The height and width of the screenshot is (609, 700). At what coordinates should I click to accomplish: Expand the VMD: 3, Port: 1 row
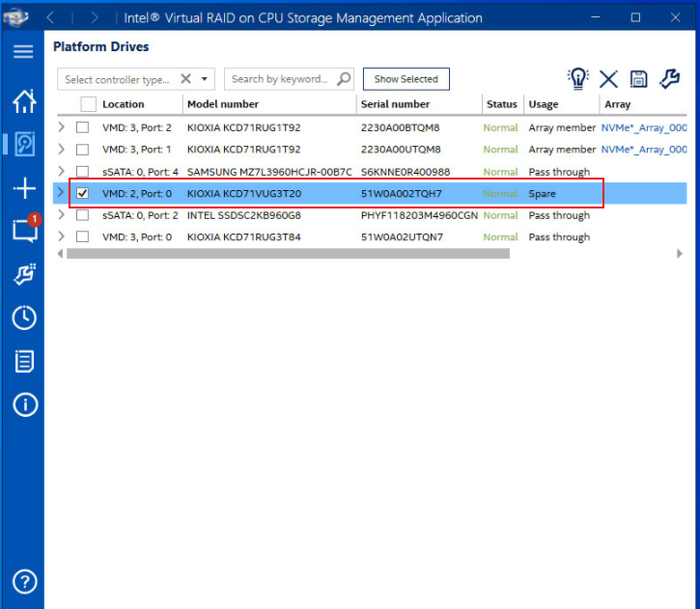coord(61,149)
